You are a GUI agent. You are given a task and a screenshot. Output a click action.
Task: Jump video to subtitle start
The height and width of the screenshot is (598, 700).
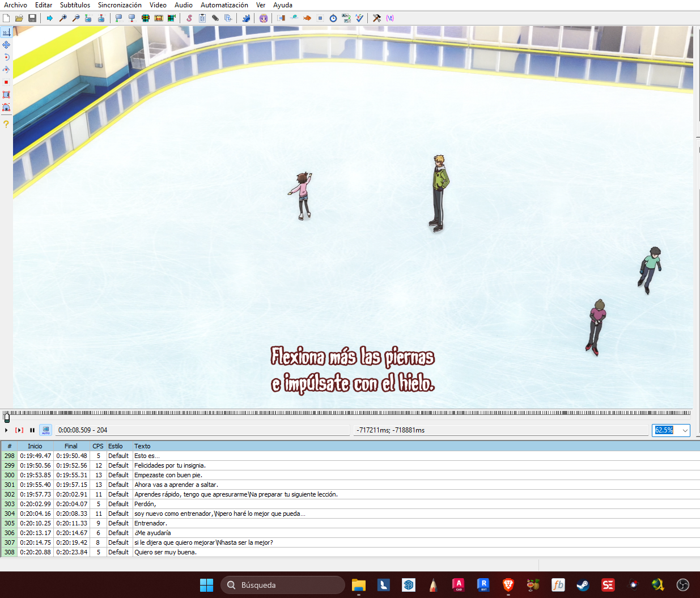click(x=88, y=18)
